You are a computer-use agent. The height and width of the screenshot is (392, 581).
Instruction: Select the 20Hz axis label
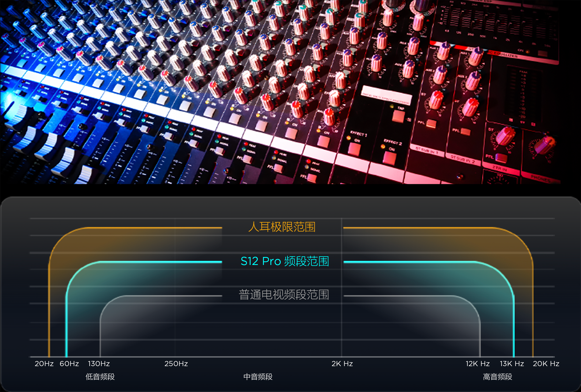[44, 364]
